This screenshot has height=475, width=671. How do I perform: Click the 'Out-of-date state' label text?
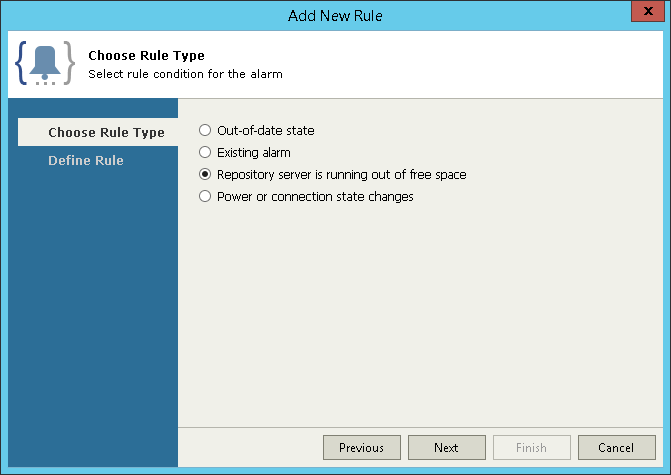click(x=266, y=130)
